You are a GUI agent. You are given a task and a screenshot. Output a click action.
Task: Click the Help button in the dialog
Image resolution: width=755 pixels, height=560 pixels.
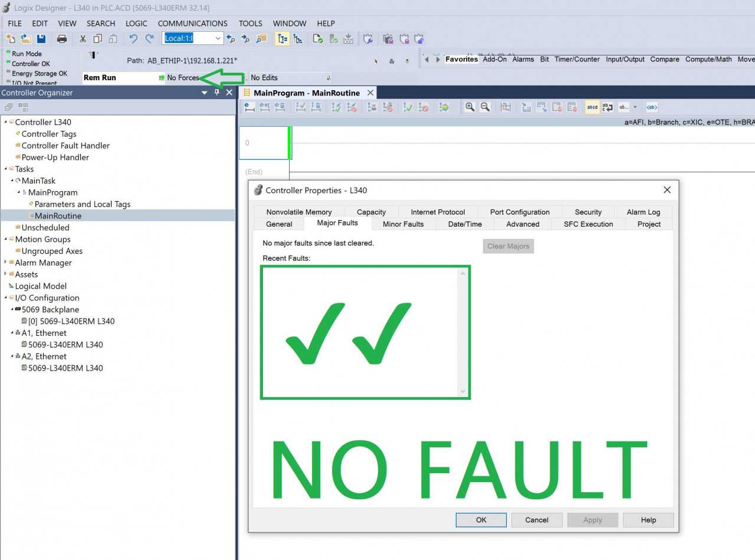coord(648,520)
